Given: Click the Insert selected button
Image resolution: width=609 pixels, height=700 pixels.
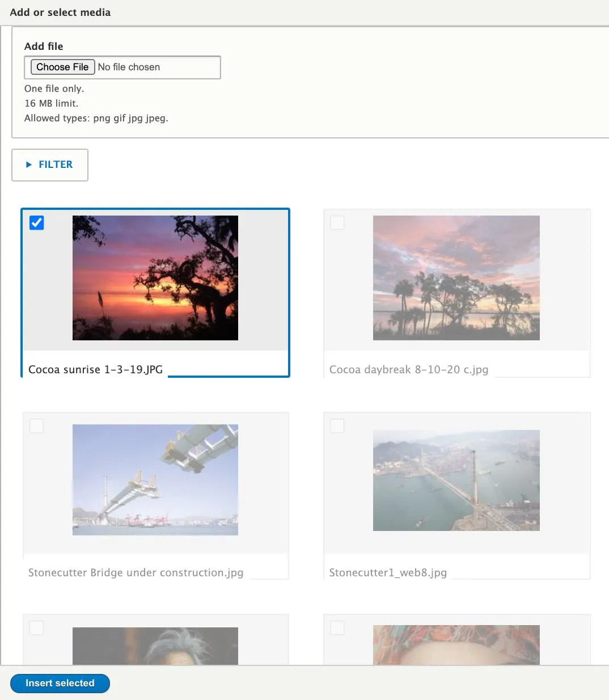Looking at the screenshot, I should coord(60,684).
